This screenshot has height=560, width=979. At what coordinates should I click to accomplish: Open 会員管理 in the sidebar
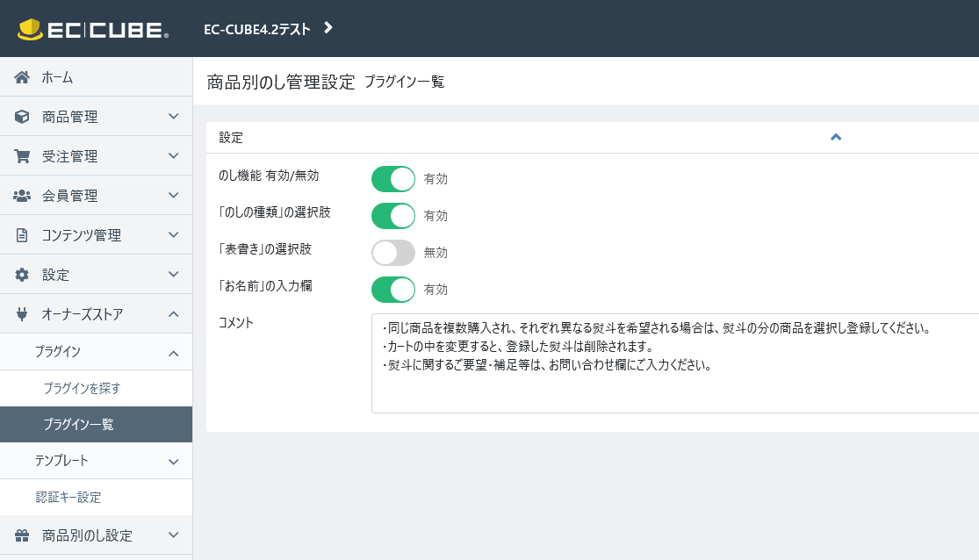[x=97, y=195]
